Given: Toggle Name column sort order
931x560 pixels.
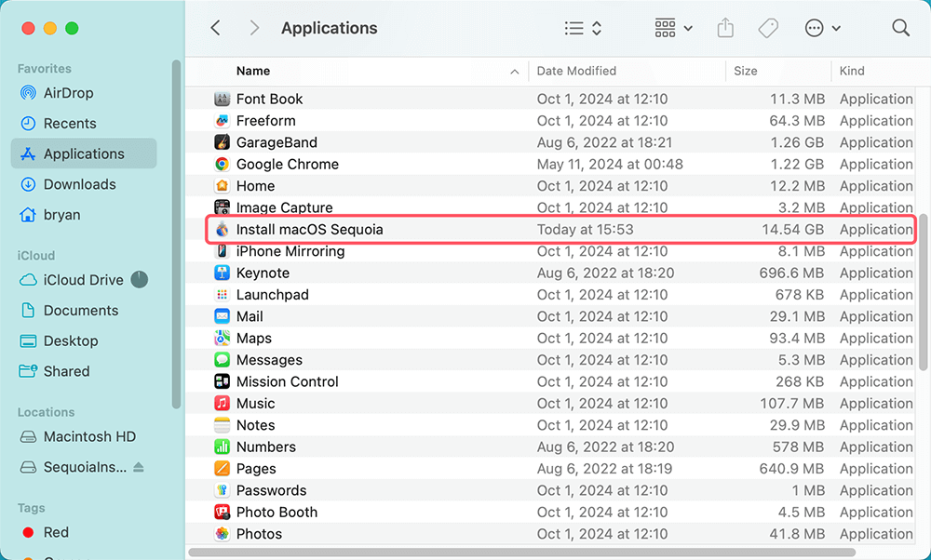Looking at the screenshot, I should coord(251,71).
